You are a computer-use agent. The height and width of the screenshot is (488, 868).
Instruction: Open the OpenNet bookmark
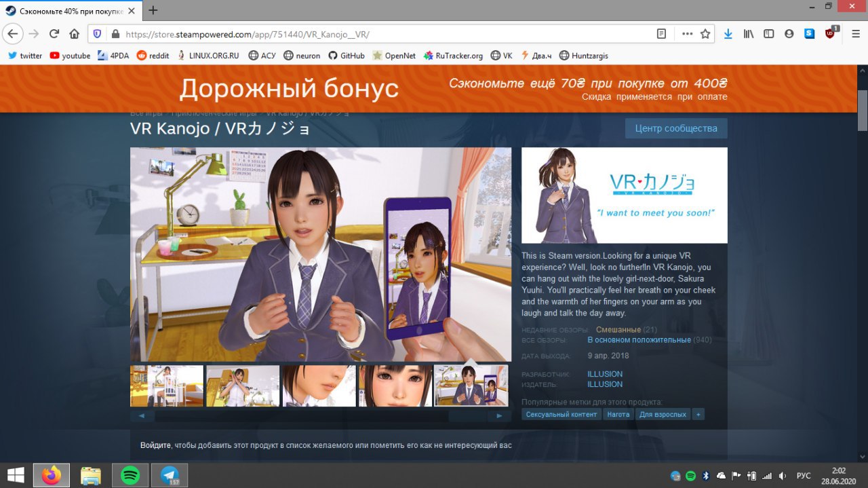(x=394, y=56)
